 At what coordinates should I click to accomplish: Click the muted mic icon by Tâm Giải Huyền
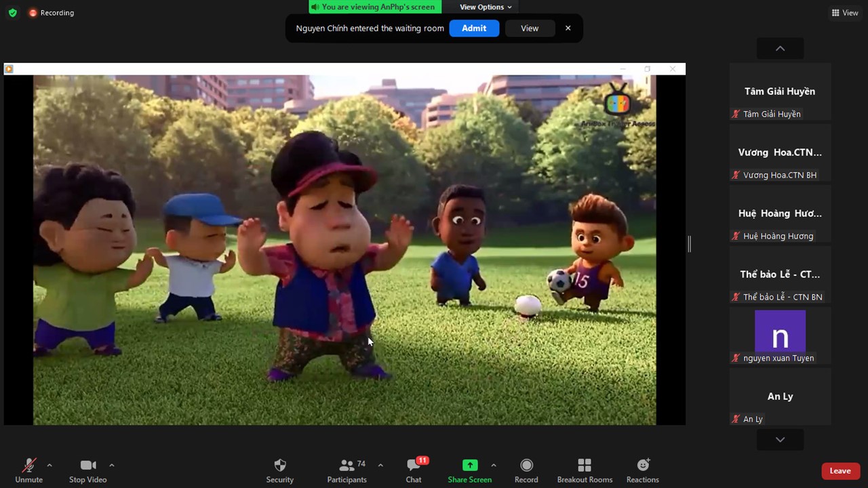point(736,114)
